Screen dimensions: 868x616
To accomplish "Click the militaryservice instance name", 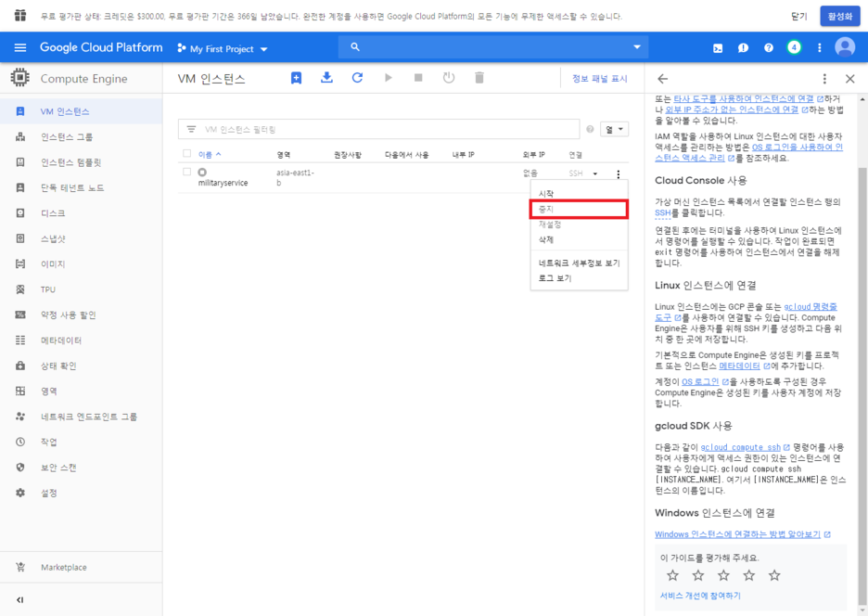I will 223,183.
